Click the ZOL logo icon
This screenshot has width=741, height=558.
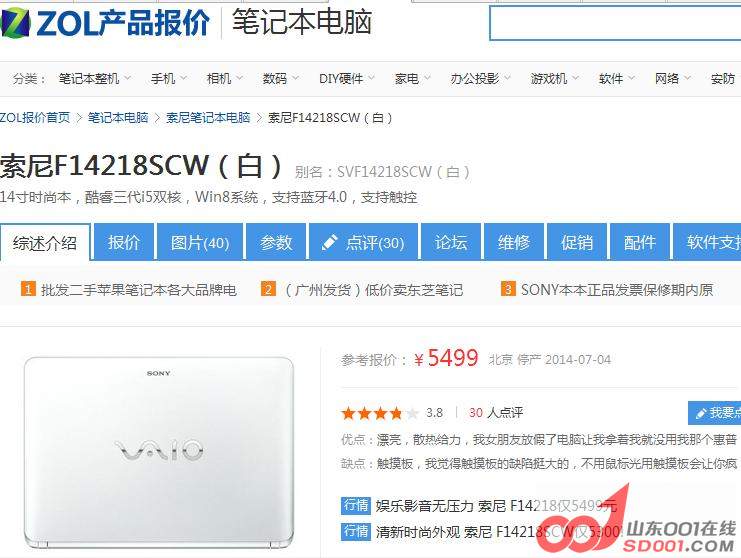(15, 23)
